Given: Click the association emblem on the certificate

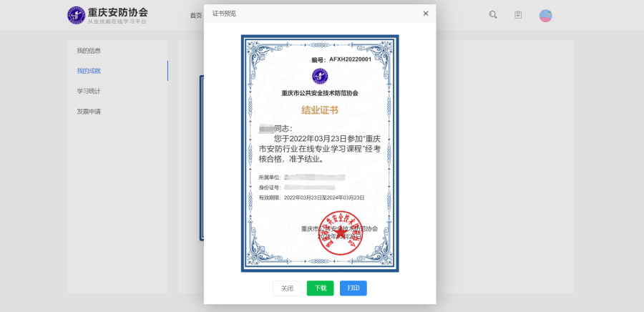Looking at the screenshot, I should pos(320,77).
